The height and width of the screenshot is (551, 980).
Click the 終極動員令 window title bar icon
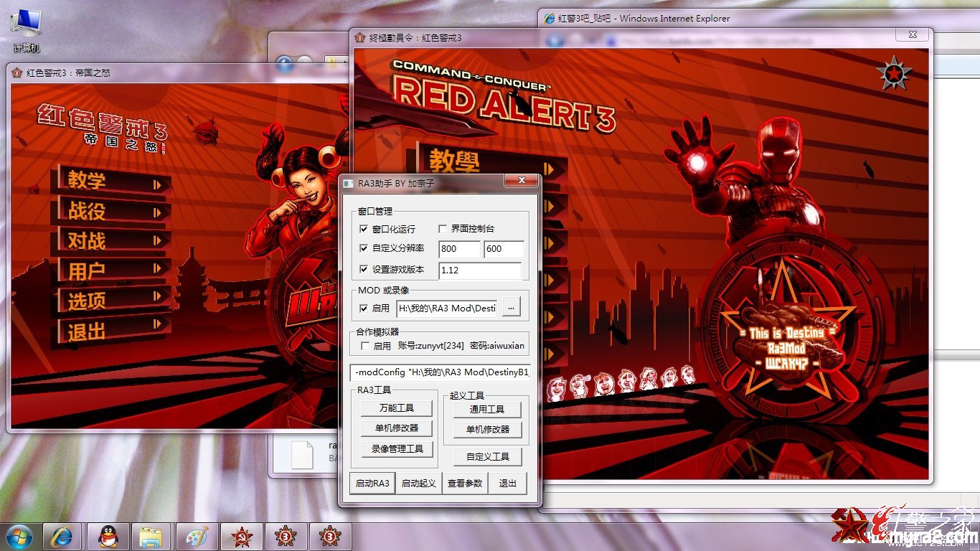pyautogui.click(x=359, y=37)
